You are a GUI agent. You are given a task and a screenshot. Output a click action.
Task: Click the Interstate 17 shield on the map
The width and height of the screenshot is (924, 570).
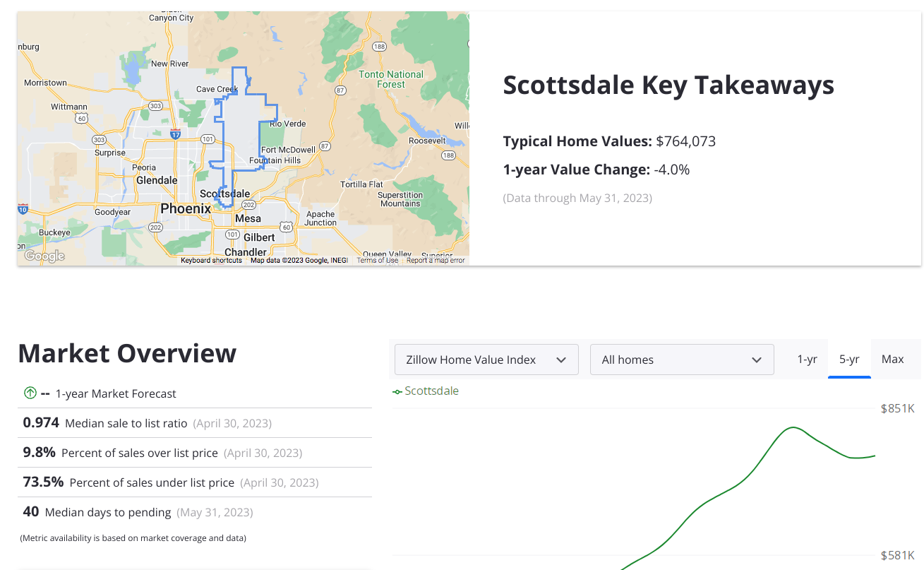[x=175, y=133]
